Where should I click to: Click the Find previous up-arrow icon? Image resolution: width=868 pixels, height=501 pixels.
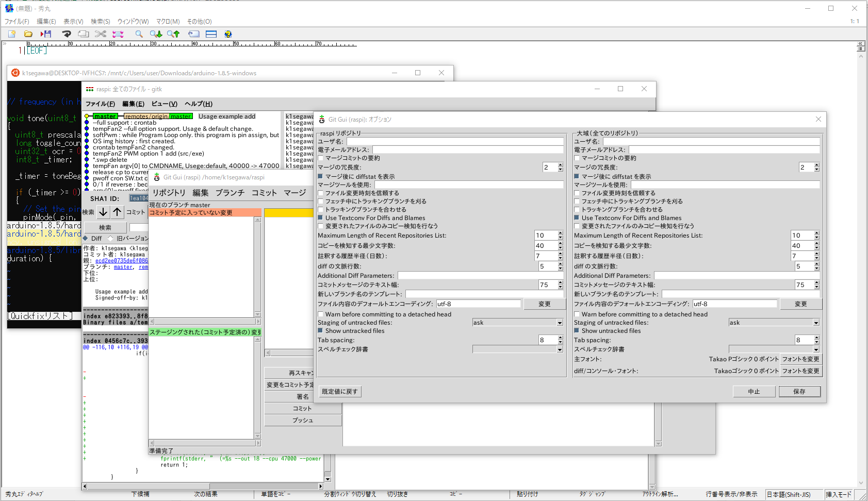point(173,34)
